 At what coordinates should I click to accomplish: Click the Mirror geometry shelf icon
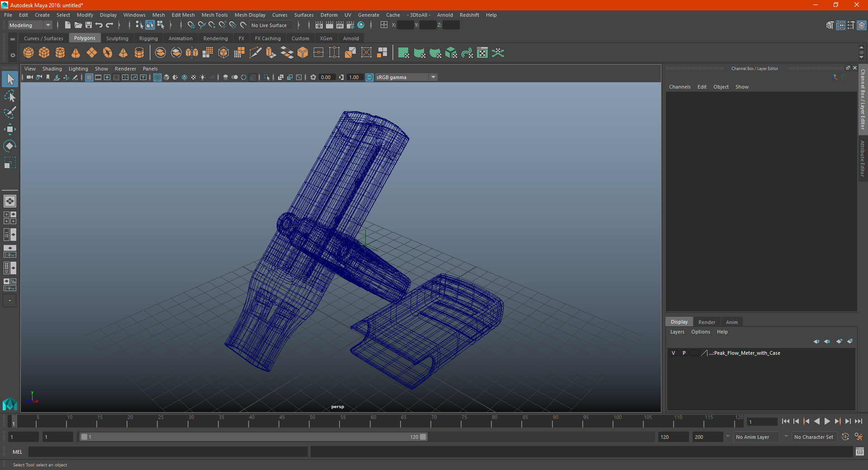point(192,53)
